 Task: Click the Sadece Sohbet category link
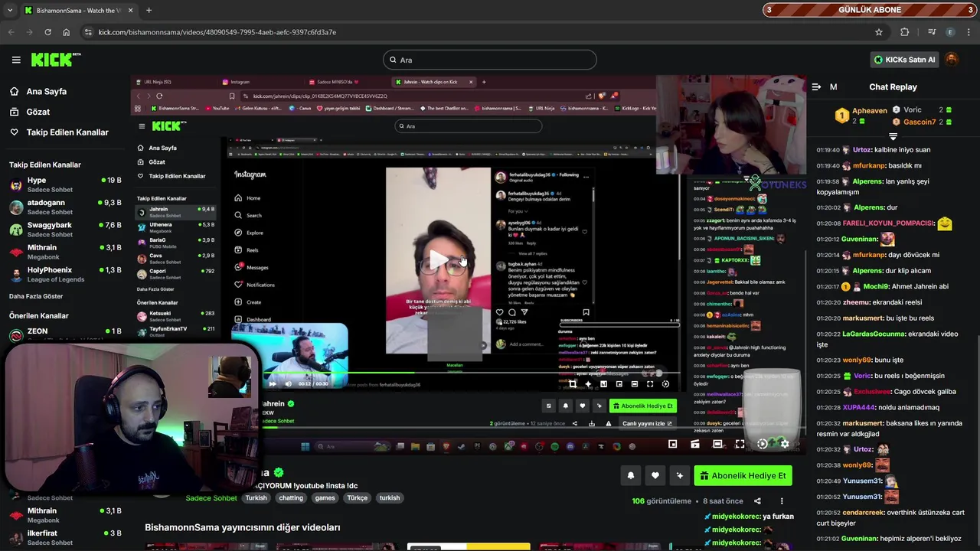pos(211,498)
